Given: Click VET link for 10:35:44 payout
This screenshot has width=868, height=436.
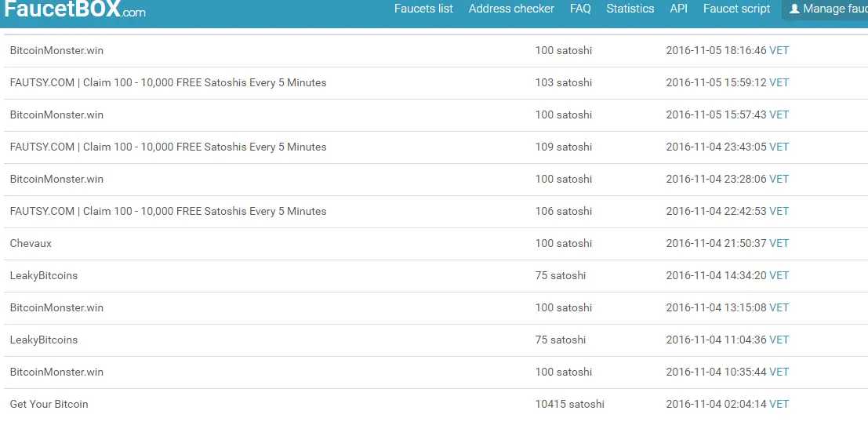Looking at the screenshot, I should click(x=779, y=371).
